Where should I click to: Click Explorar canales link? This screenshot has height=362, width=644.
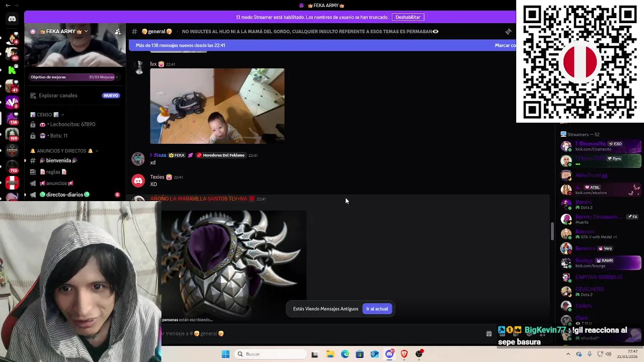58,96
